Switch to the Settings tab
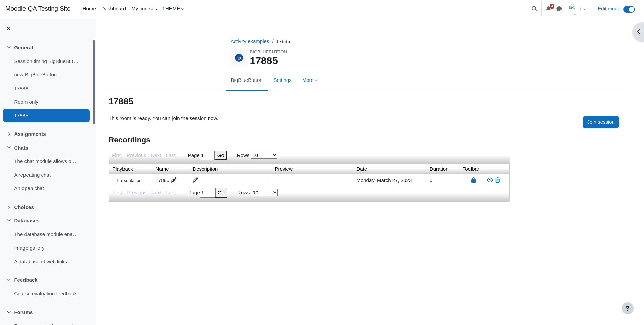The width and height of the screenshot is (644, 325). pyautogui.click(x=282, y=80)
